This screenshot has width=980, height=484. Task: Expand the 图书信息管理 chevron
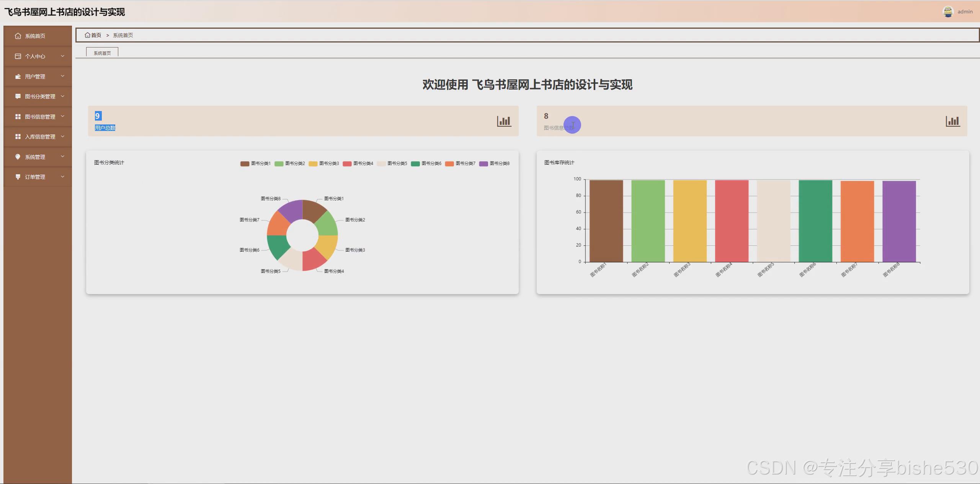click(x=62, y=116)
